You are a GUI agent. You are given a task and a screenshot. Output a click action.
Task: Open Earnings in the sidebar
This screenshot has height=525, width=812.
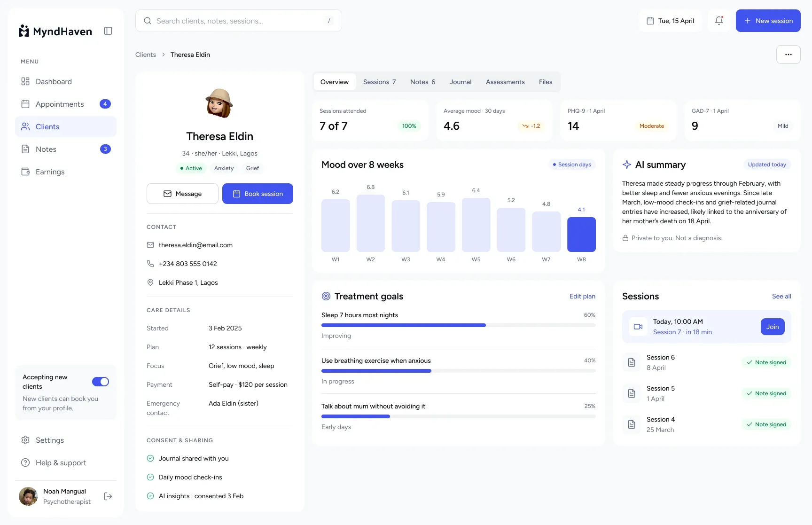tap(66, 172)
